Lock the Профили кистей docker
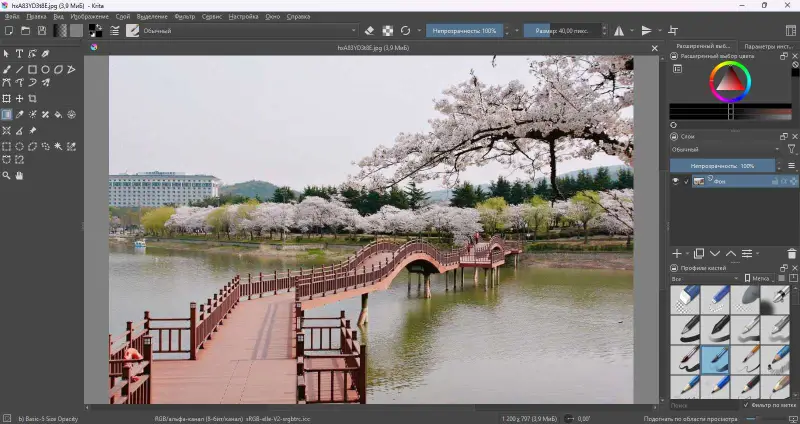The width and height of the screenshot is (800, 424). click(x=674, y=268)
